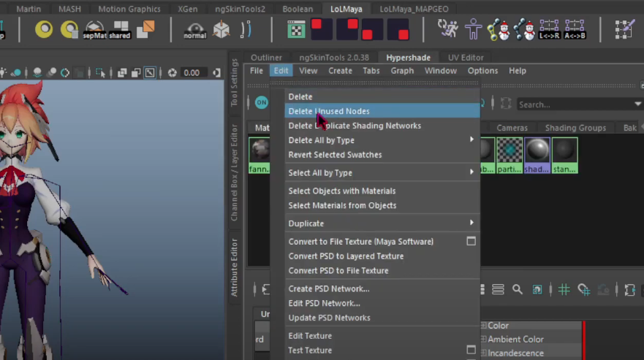Click the graph input output connections icon
Screen dimensions: 644x360
click(x=629, y=290)
